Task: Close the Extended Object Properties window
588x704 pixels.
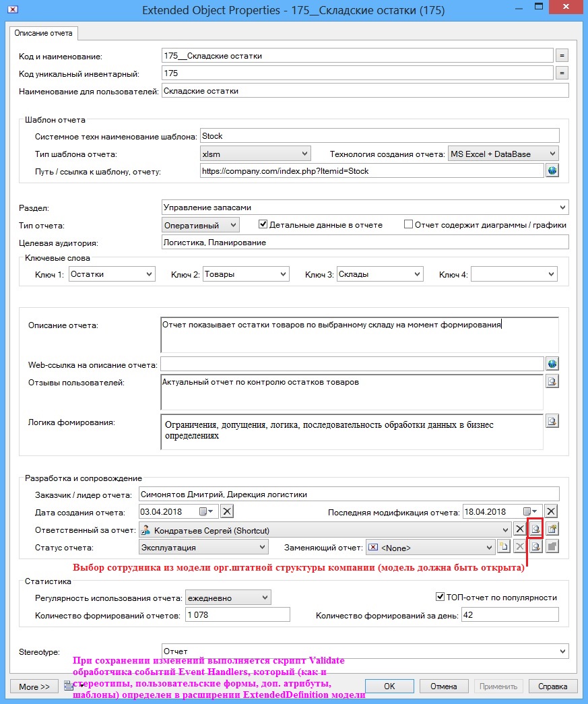Action: [x=566, y=6]
